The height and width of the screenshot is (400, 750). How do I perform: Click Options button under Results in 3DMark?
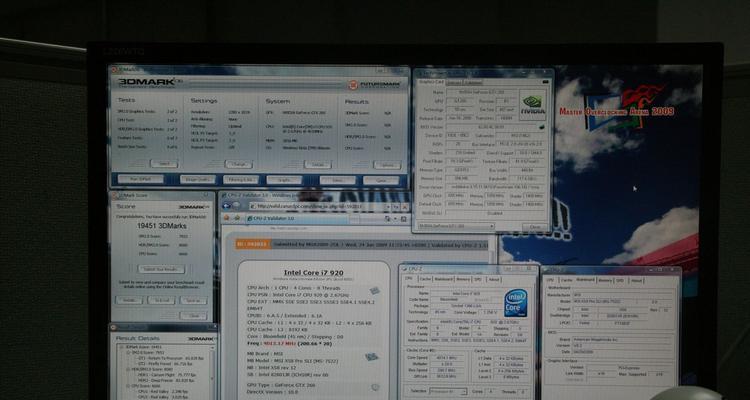pos(387,165)
